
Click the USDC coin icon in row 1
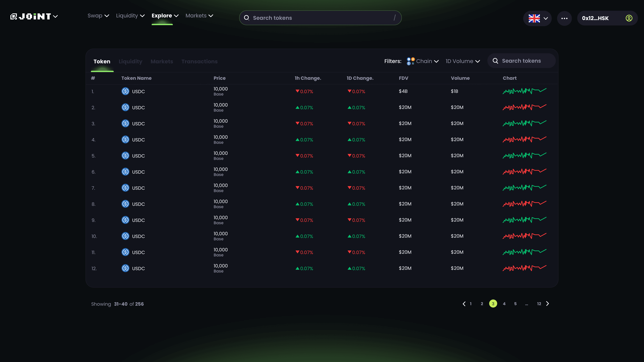(x=125, y=91)
